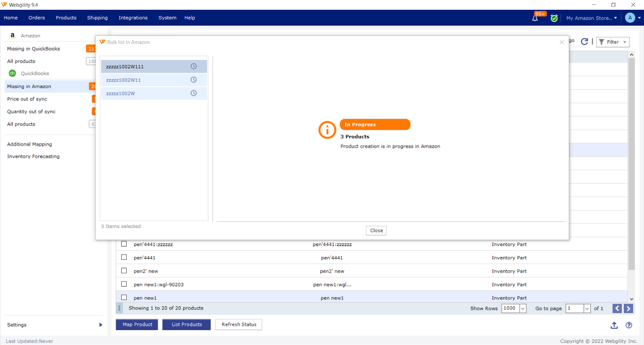Click the Go to page number field

click(574, 308)
